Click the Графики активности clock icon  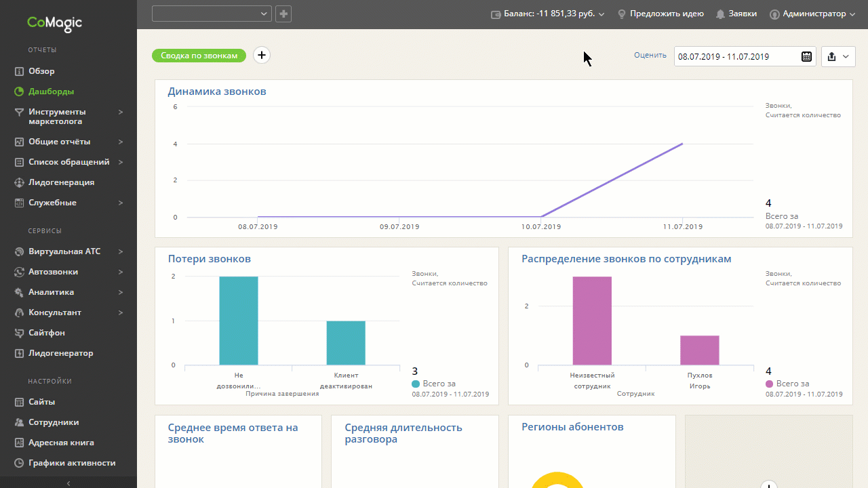(19, 463)
